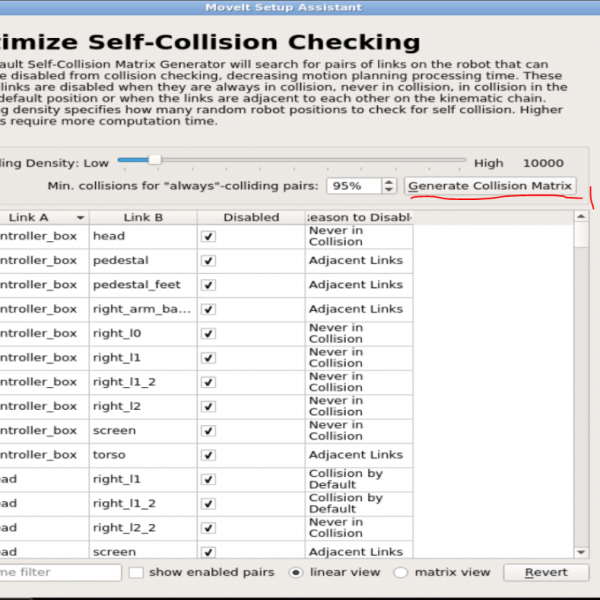Toggle the Disabled checkbox for the right_l2_2 row
The height and width of the screenshot is (600, 600).
click(x=209, y=528)
